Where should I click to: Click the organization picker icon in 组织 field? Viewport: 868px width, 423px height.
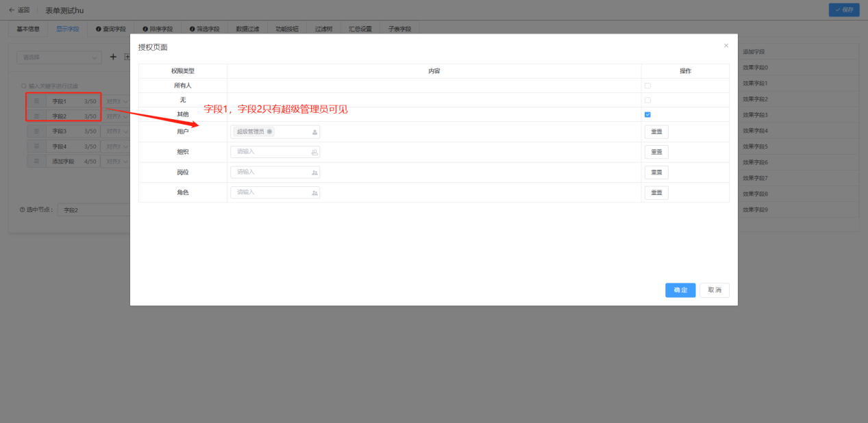click(314, 152)
